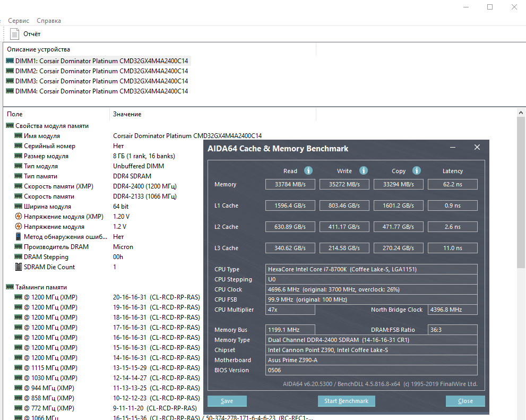Click the North Bridge Clock value 4396.8 MHz
This screenshot has width=526, height=420.
(453, 310)
